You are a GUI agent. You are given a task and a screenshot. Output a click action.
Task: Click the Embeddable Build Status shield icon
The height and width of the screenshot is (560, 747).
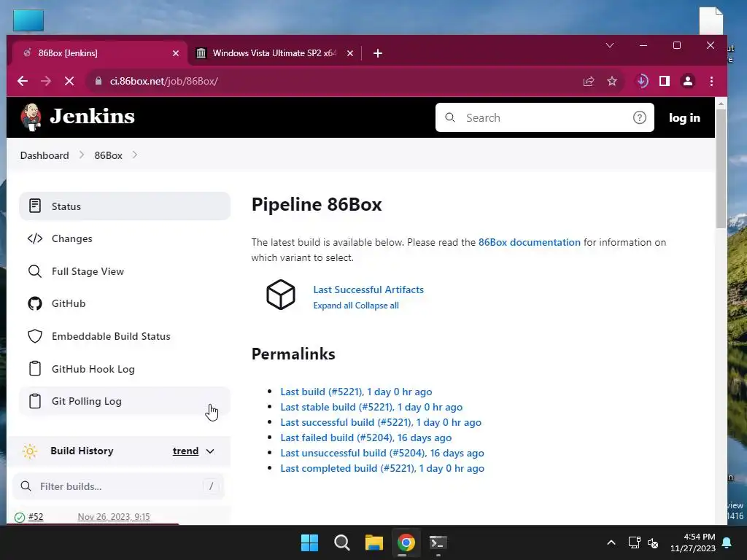click(35, 336)
